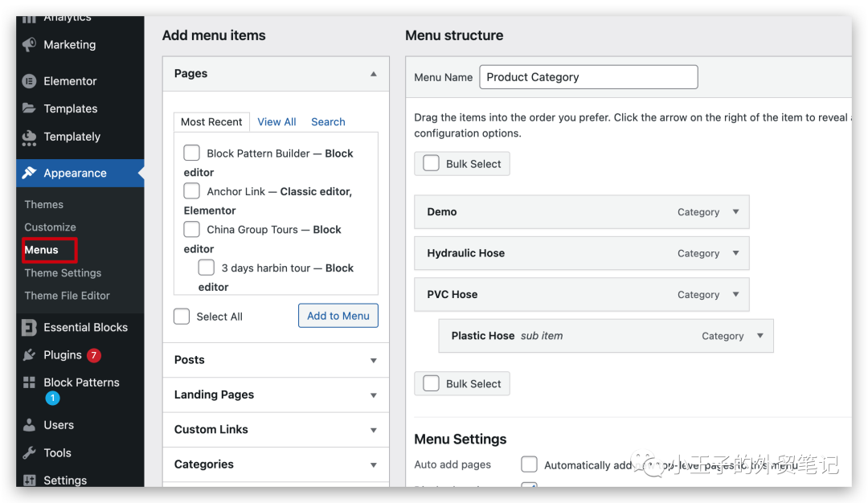Toggle the Bulk Select checkbox below Plastic Hose

432,383
